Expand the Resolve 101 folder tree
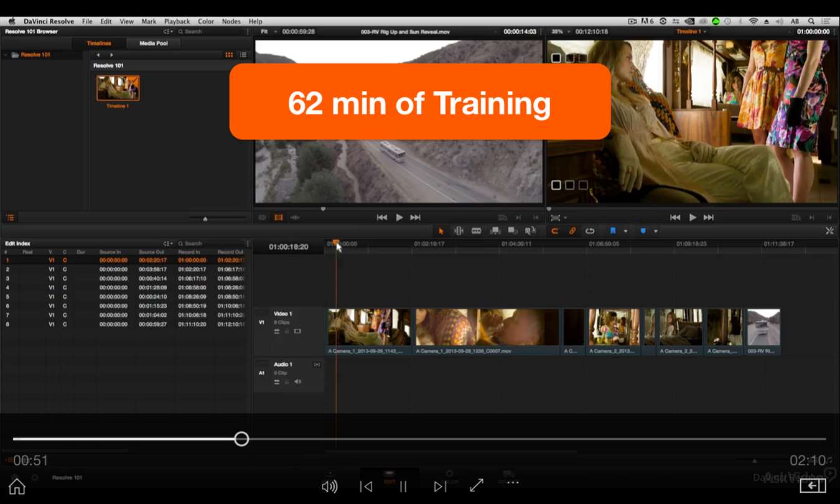This screenshot has width=840, height=504. (6, 55)
